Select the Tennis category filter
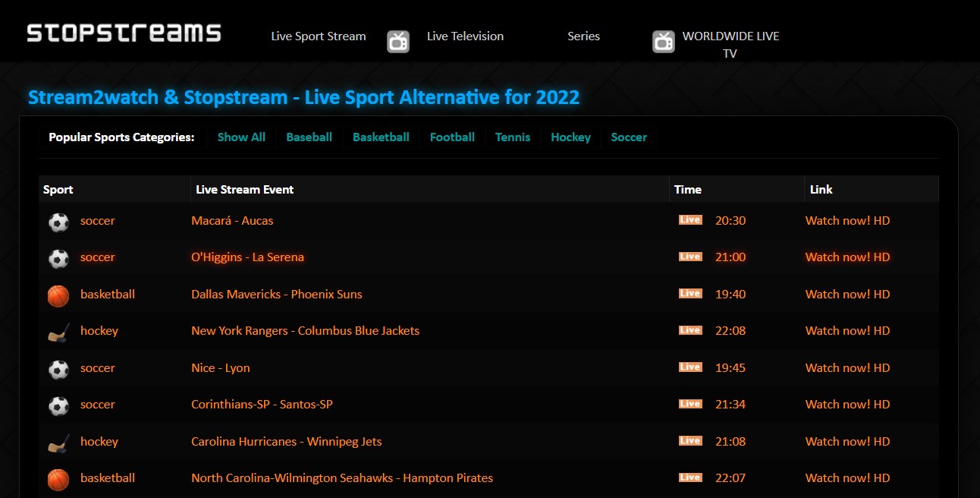980x498 pixels. [x=513, y=137]
